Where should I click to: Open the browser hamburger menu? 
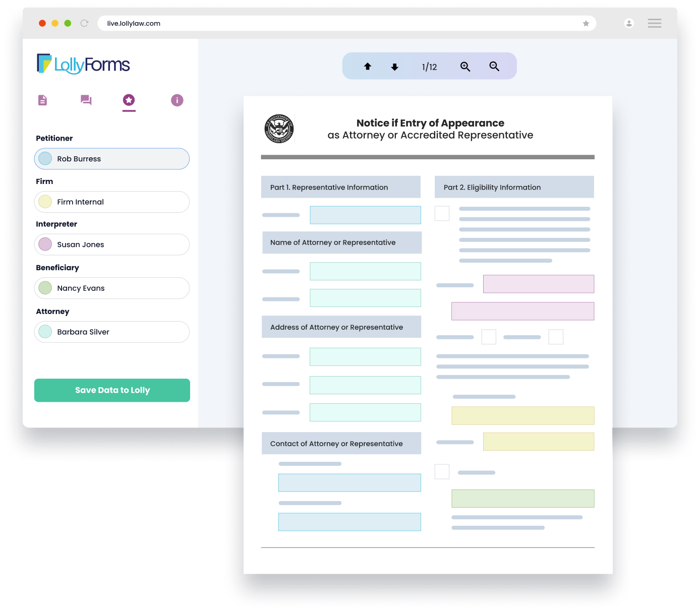[x=655, y=23]
